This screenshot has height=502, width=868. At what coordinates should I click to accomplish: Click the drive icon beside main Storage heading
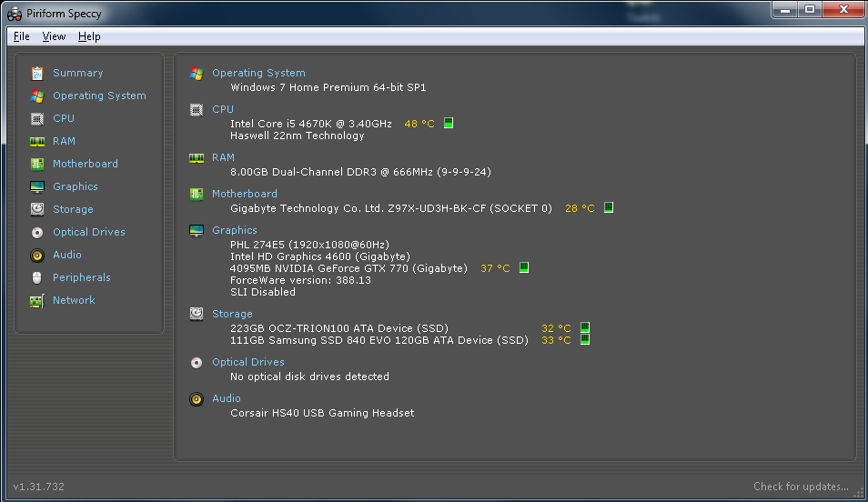(197, 314)
